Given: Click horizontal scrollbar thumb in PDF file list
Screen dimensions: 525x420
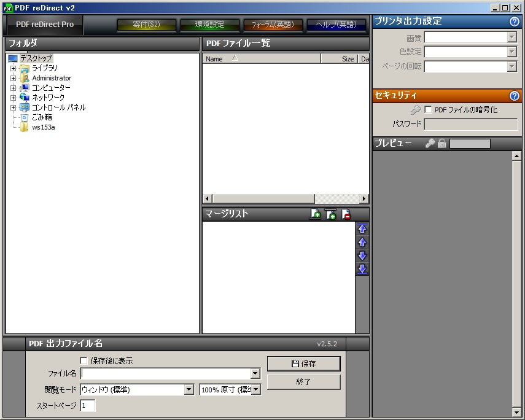Looking at the screenshot, I should (263, 198).
